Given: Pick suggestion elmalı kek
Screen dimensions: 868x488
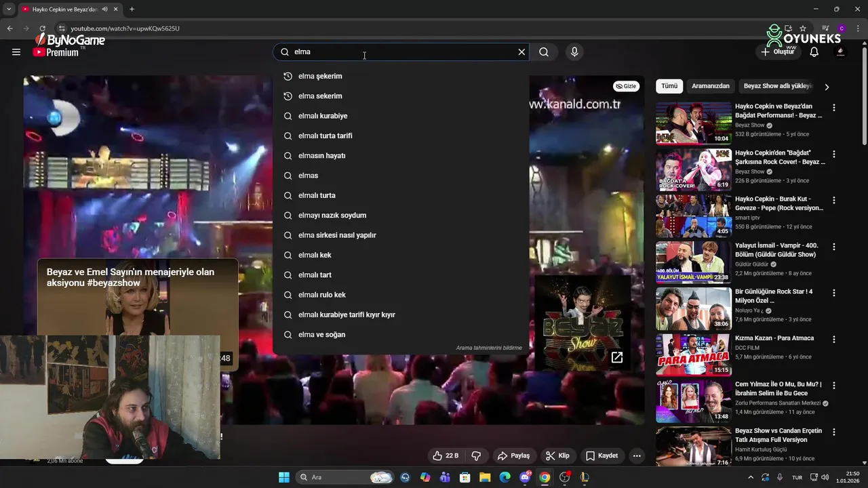Looking at the screenshot, I should [401, 255].
